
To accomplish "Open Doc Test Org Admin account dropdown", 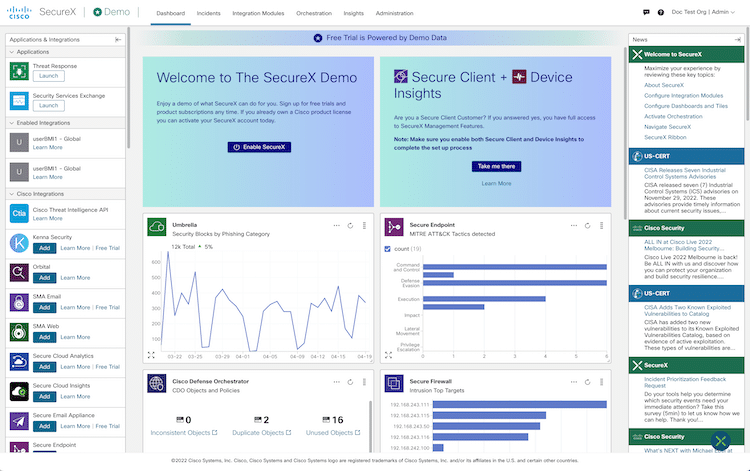I will pyautogui.click(x=703, y=12).
